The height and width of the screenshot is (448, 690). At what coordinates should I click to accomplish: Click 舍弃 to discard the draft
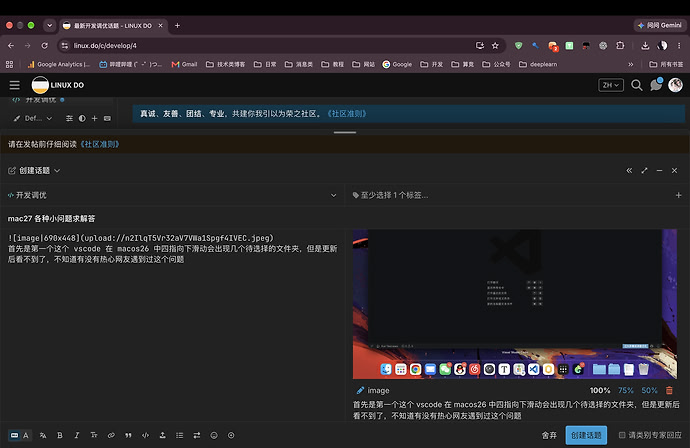coord(549,435)
